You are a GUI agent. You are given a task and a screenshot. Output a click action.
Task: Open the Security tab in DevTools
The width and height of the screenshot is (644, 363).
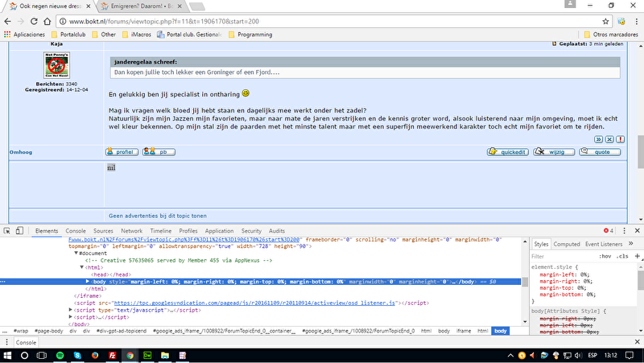point(251,231)
